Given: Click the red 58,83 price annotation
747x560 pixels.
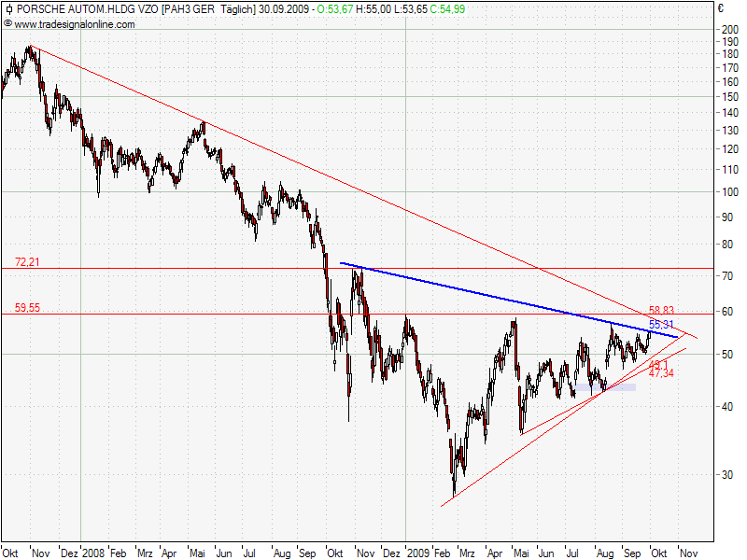Looking at the screenshot, I should [x=661, y=310].
